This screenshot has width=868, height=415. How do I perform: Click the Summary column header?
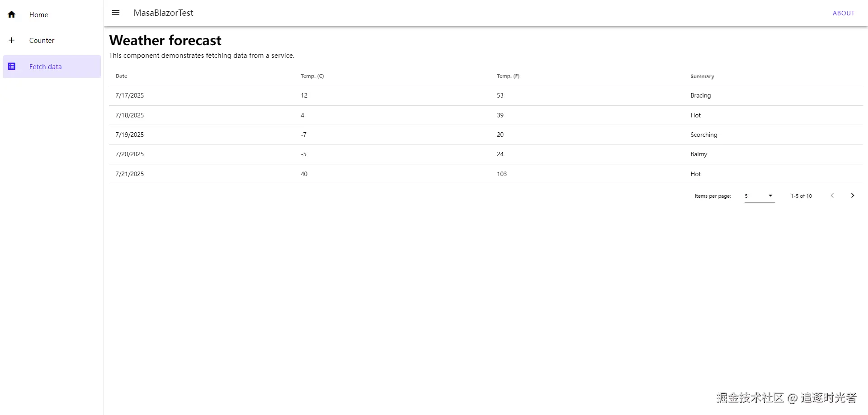tap(702, 76)
